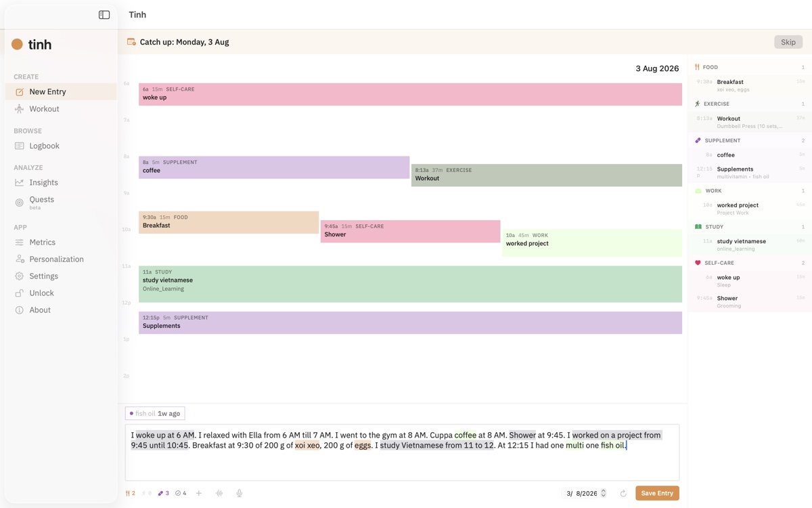Click the SELF-CARE heart icon
Viewport: 812px width, 508px height.
[x=698, y=263]
